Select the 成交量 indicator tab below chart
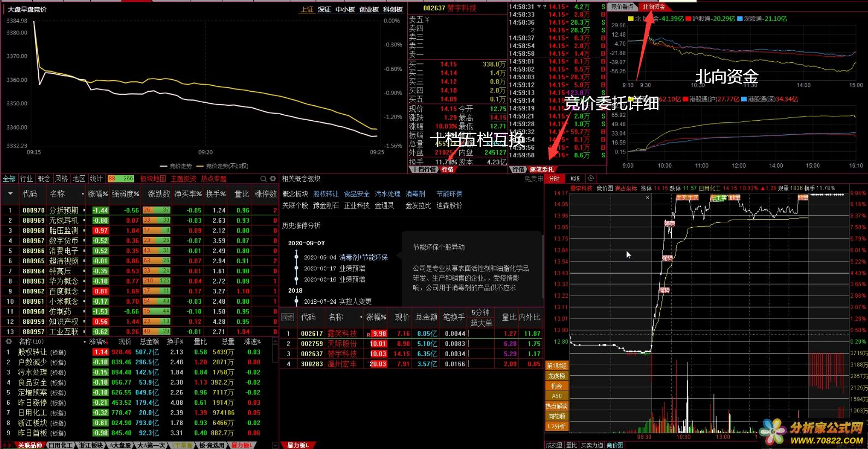The image size is (868, 449). [554, 445]
